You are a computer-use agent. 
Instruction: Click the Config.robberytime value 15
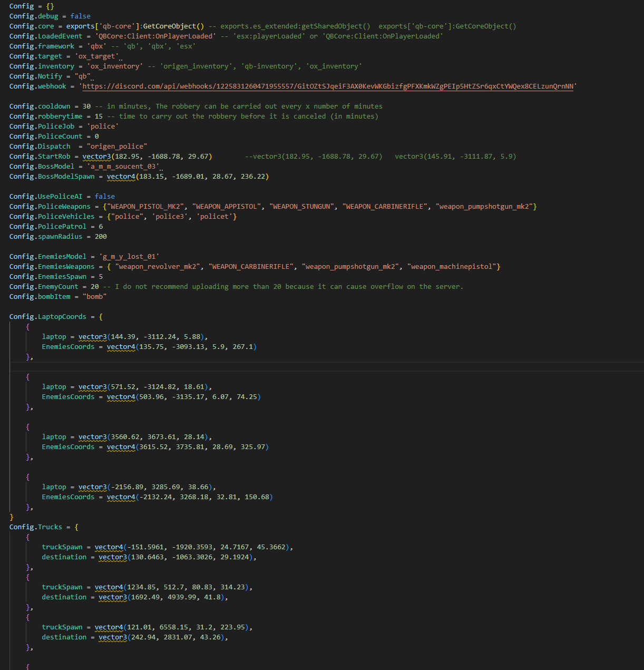point(99,116)
